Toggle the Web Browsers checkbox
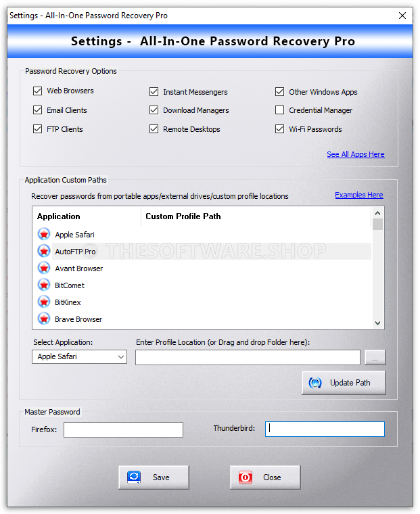Viewport: 420px width, 514px height. 37,91
